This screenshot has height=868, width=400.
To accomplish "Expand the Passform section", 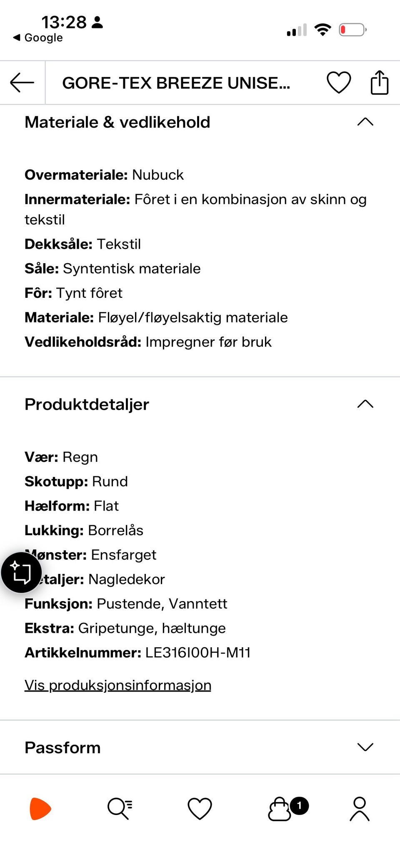I will click(x=365, y=747).
